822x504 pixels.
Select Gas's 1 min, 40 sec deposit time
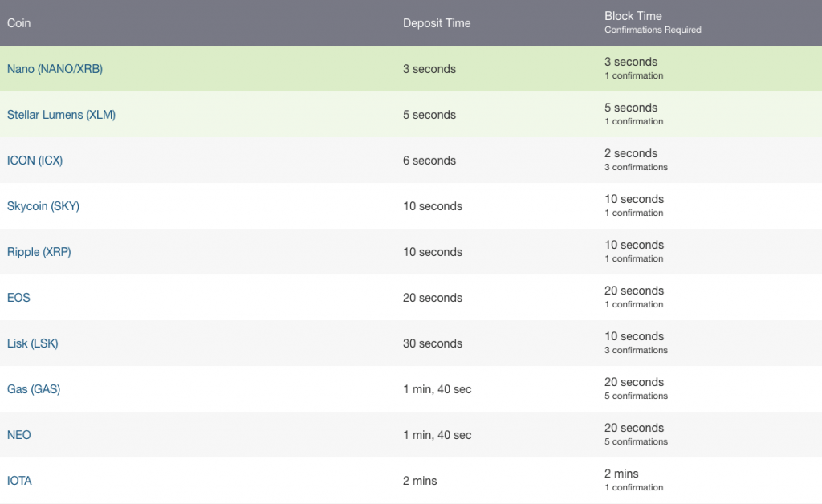point(437,388)
